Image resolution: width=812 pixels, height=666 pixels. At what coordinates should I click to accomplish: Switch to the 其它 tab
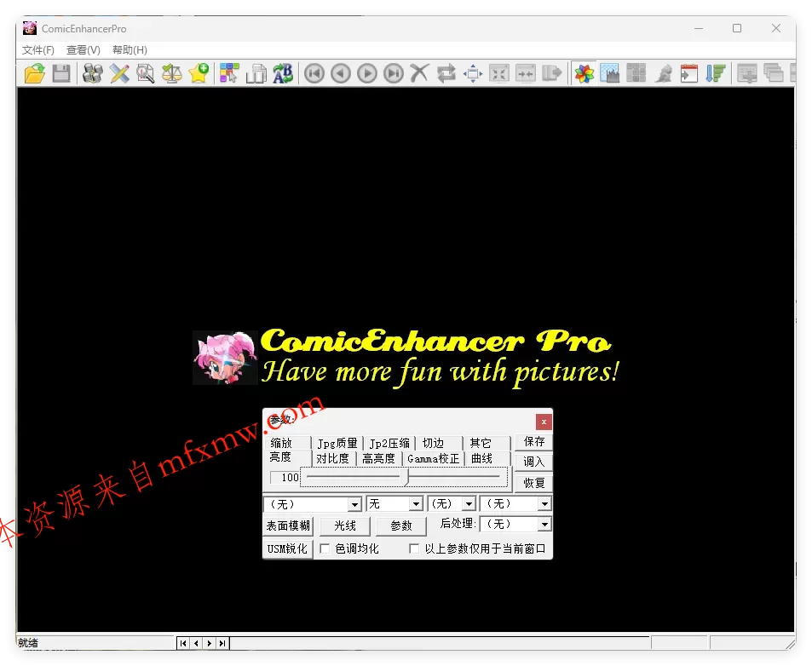pos(487,443)
